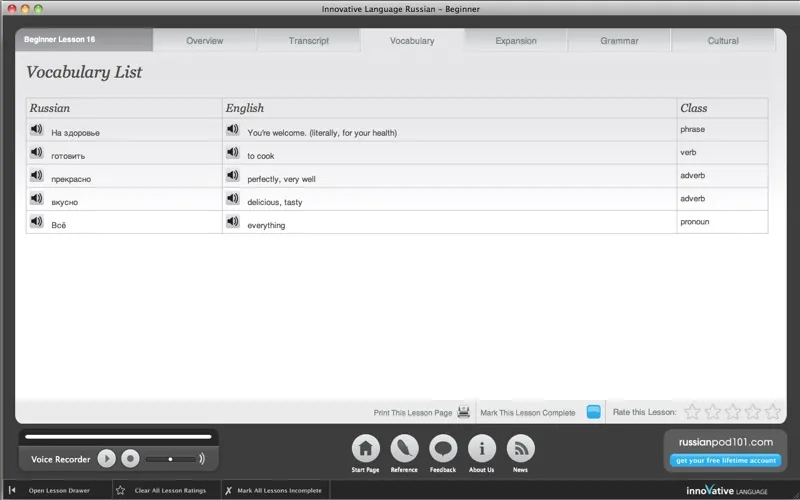Image resolution: width=800 pixels, height=500 pixels.
Task: Play Russian audio for прекрасно
Action: (36, 176)
